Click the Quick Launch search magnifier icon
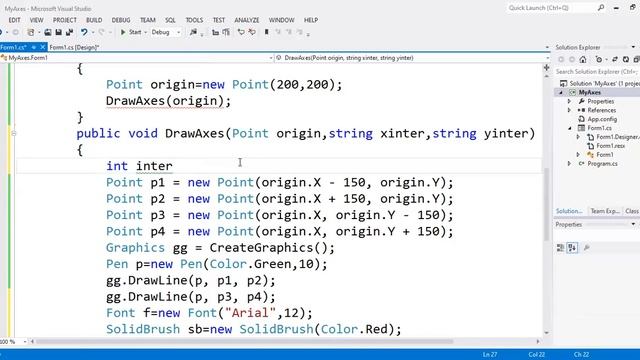This screenshot has width=640, height=360. tap(601, 8)
